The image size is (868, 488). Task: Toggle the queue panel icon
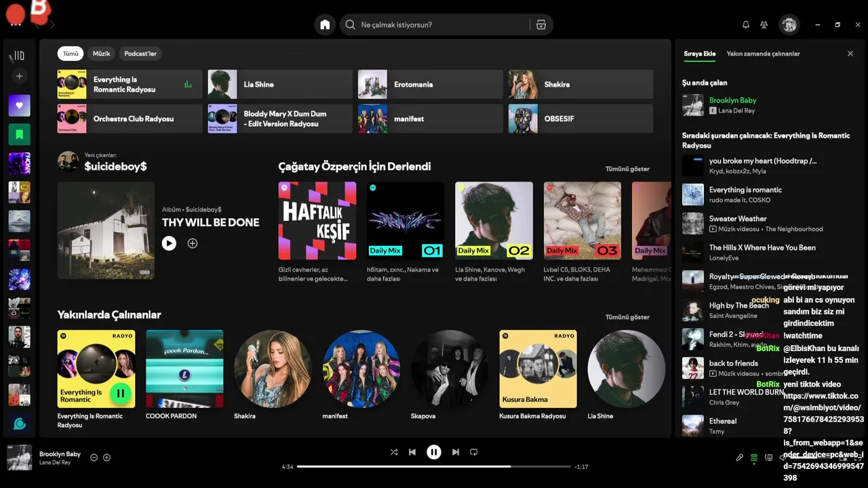pyautogui.click(x=754, y=457)
